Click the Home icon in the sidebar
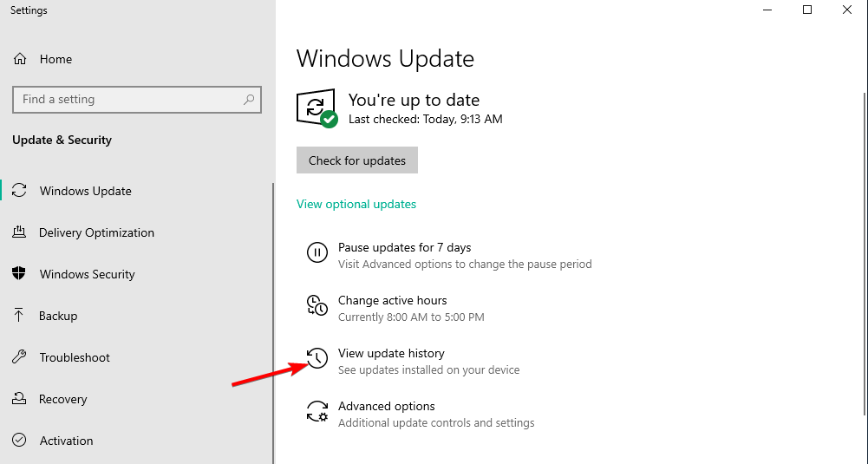This screenshot has width=868, height=464. (x=20, y=59)
